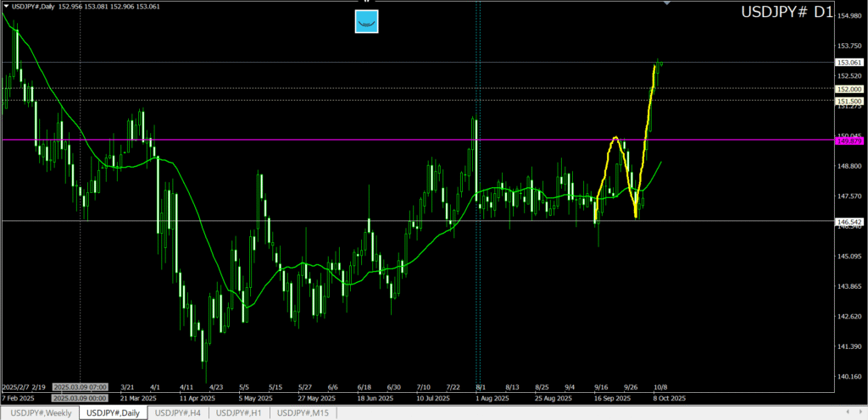Switch to the USDJPY#,Weekly tab
Screen dimensions: 868x420
40,412
